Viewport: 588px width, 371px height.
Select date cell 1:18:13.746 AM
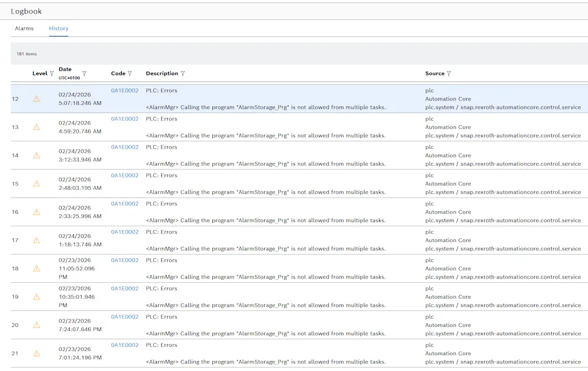tap(80, 240)
